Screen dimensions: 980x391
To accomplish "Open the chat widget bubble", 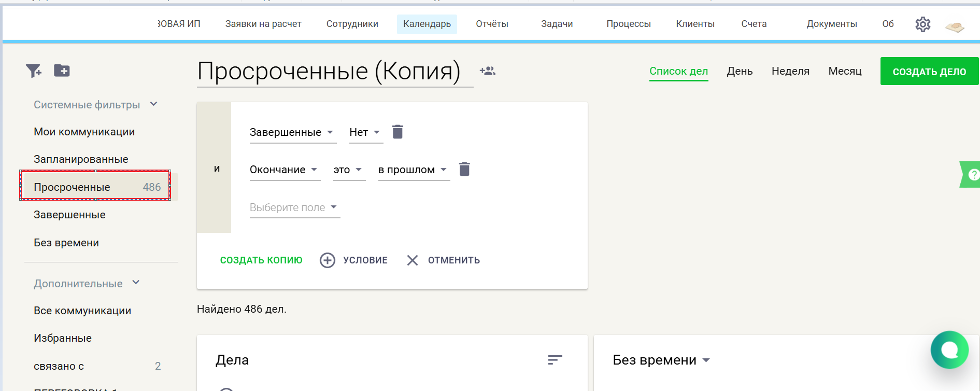I will tap(949, 350).
